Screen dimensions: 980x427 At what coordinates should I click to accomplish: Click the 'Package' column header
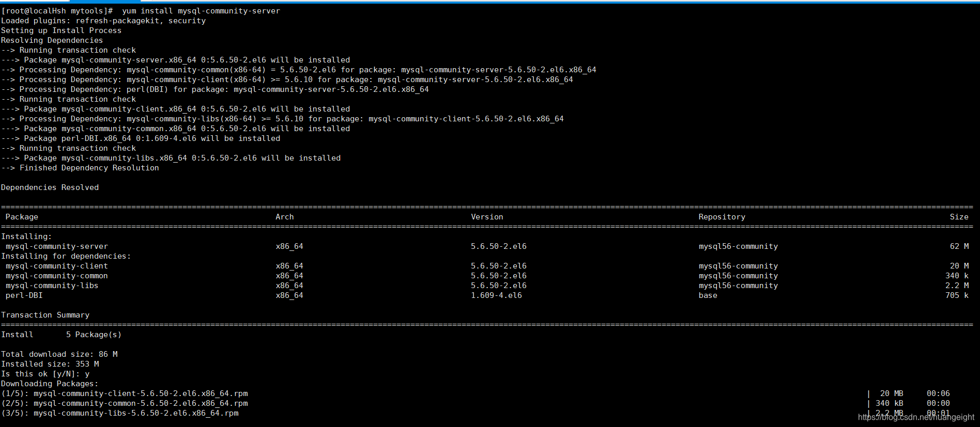coord(22,217)
